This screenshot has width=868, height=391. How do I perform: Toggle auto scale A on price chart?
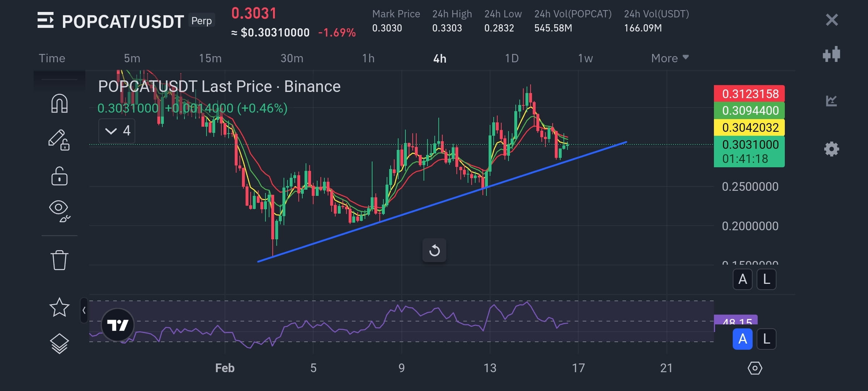(x=743, y=279)
